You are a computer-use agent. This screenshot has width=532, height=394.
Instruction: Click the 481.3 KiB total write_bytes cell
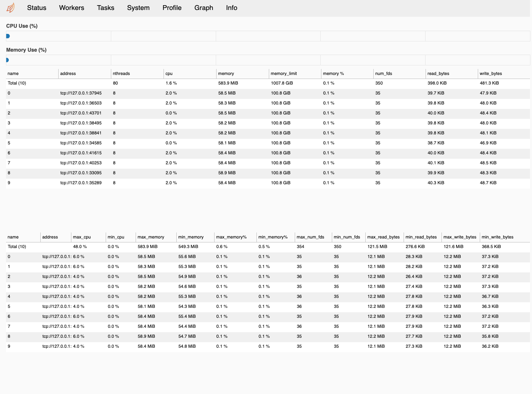click(x=489, y=83)
